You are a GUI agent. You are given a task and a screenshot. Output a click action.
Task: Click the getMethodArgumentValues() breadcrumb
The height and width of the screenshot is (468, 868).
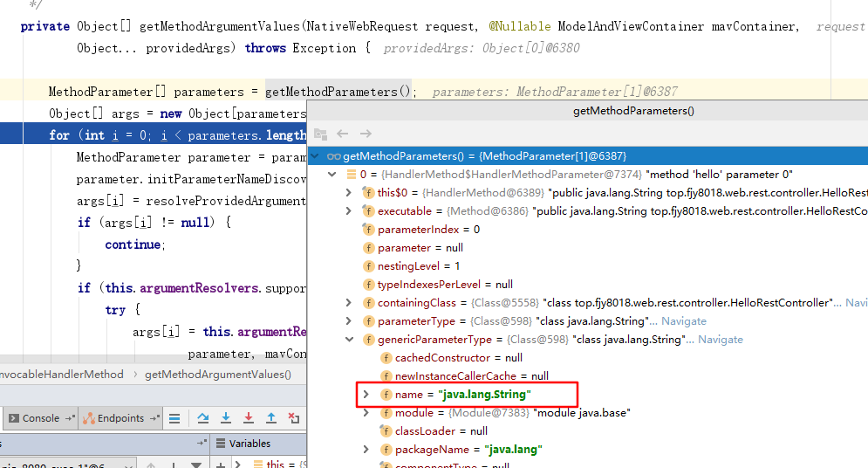[x=218, y=375]
